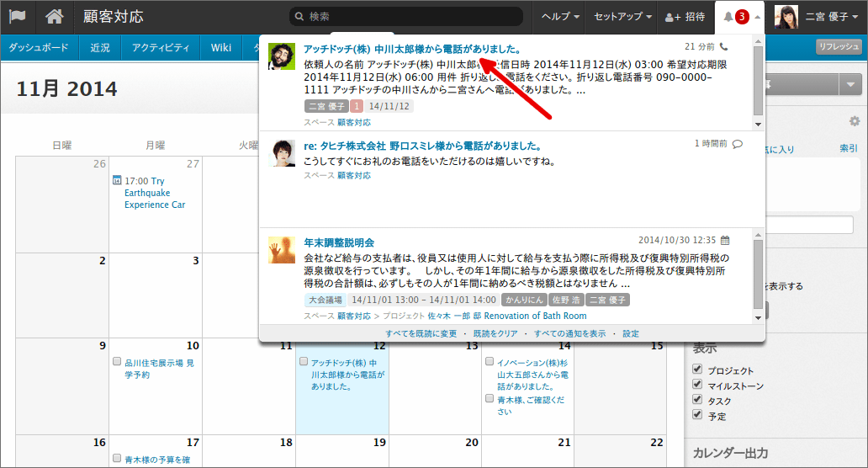This screenshot has width=868, height=468.
Task: Go to home via house icon
Action: pos(54,17)
